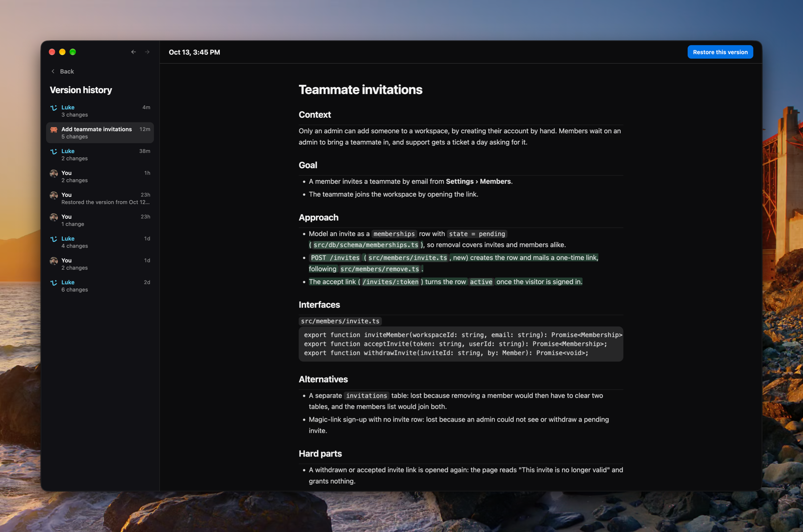Click the window's green zoom button
This screenshot has height=532, width=803.
pos(73,52)
